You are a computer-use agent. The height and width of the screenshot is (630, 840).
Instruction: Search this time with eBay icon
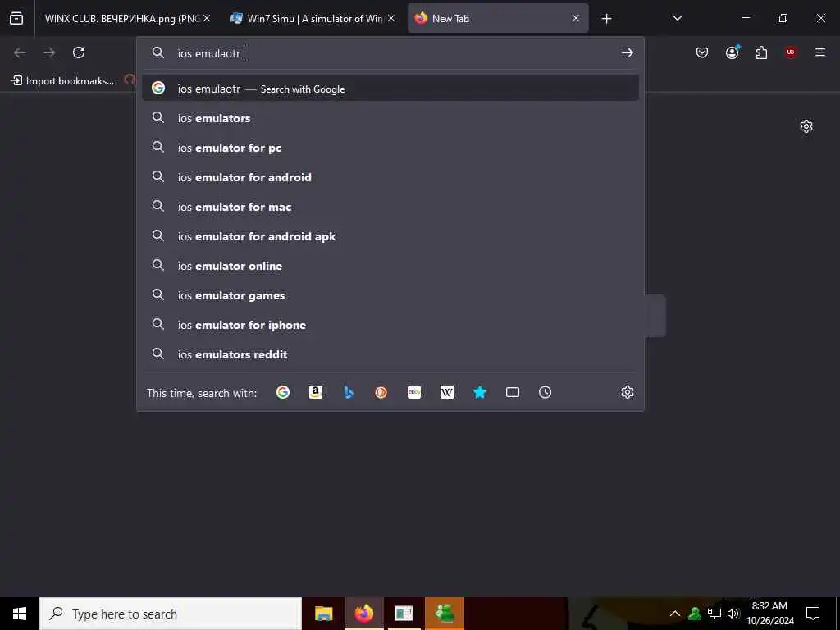pyautogui.click(x=414, y=392)
